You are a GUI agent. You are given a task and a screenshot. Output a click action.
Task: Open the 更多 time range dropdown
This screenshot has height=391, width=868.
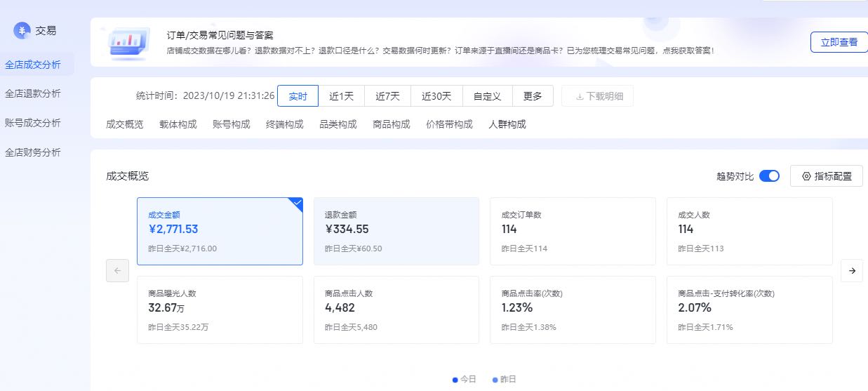(x=533, y=96)
